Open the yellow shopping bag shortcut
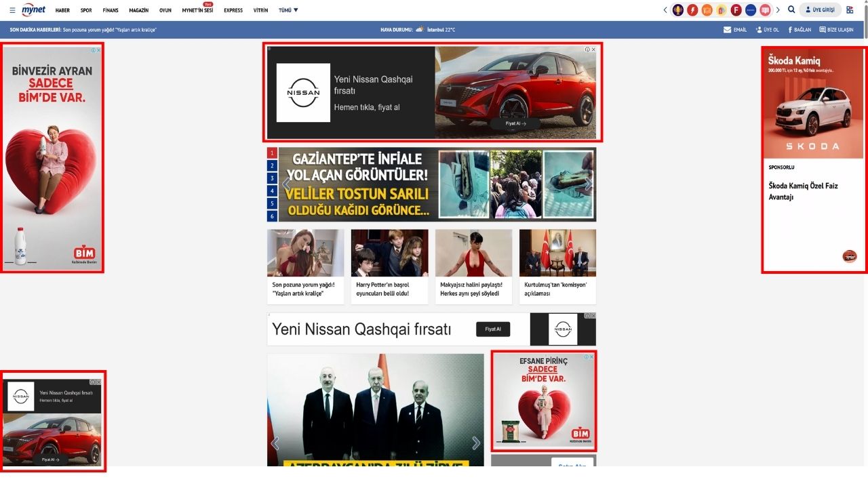The image size is (868, 488). [722, 10]
